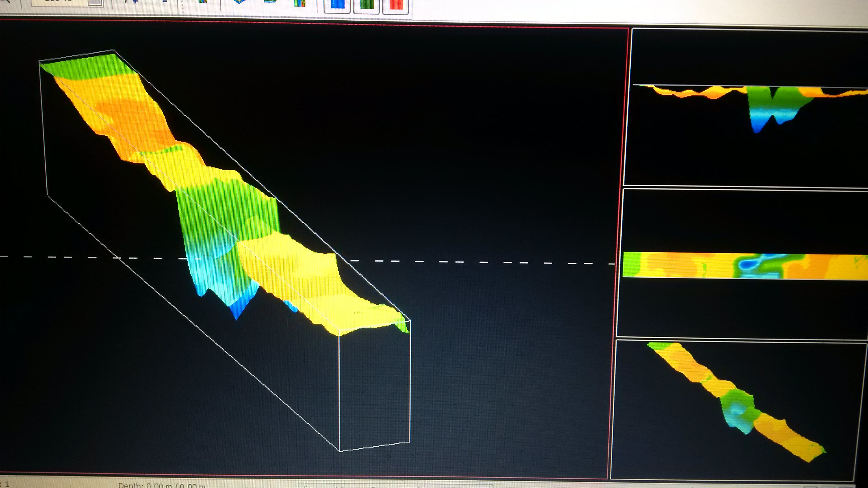
Task: Click the zoom in plus icon
Action: 134,1
